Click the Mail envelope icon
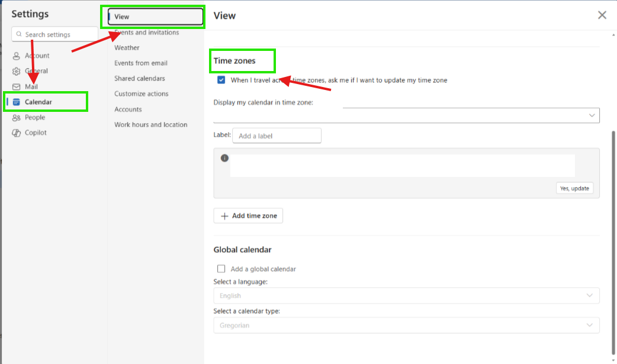 (x=16, y=86)
